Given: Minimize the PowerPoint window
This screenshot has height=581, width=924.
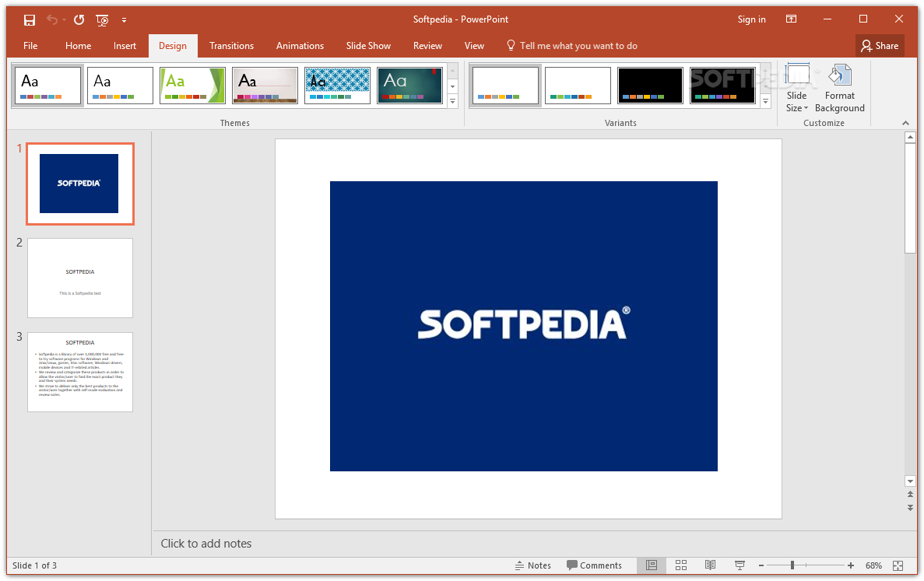Looking at the screenshot, I should [x=827, y=19].
